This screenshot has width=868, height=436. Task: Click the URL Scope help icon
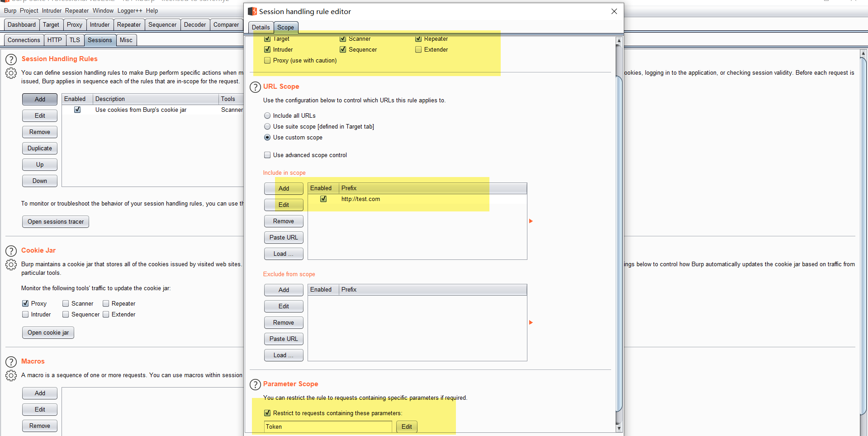pyautogui.click(x=256, y=87)
